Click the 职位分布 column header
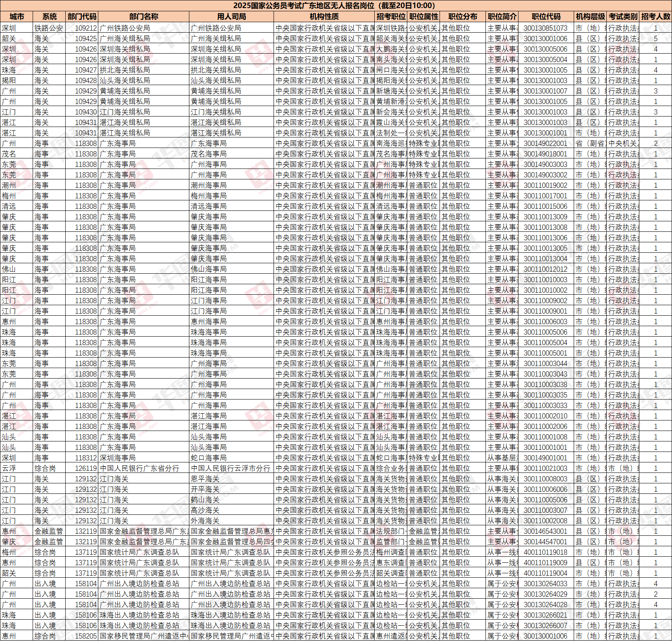This screenshot has width=672, height=641. pos(463,17)
